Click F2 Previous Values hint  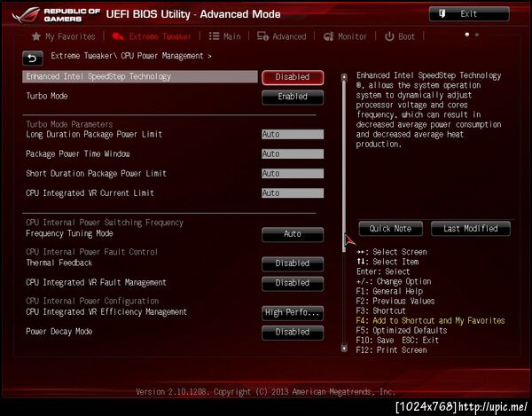[x=395, y=301]
